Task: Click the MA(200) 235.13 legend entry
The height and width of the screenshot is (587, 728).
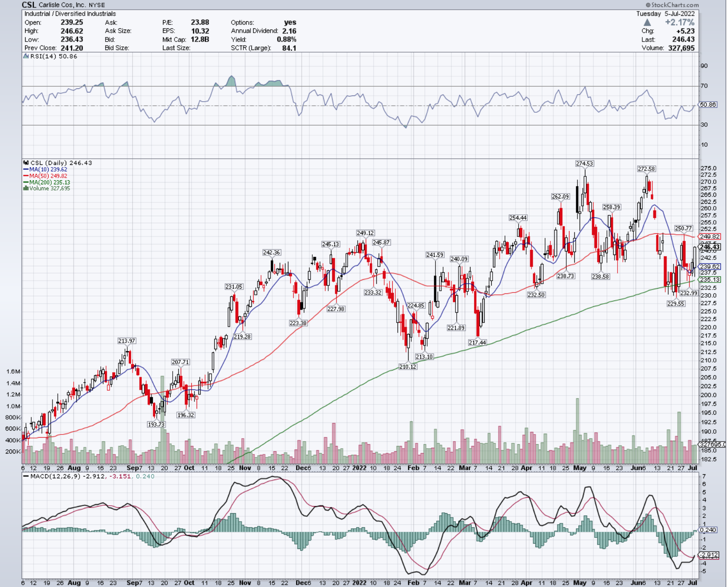Action: coord(46,182)
